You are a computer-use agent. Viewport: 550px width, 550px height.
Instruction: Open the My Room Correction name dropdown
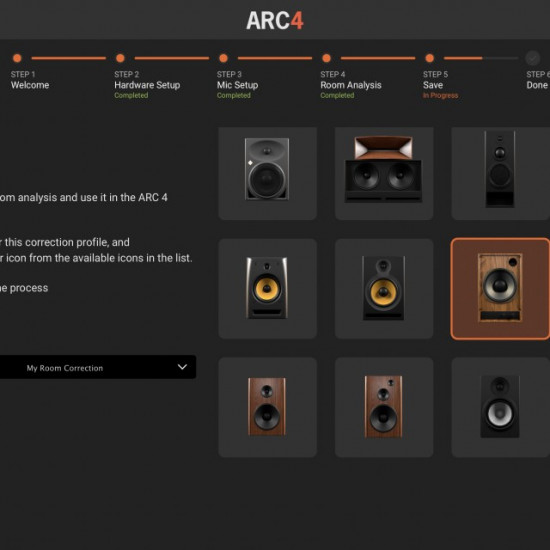tap(98, 367)
